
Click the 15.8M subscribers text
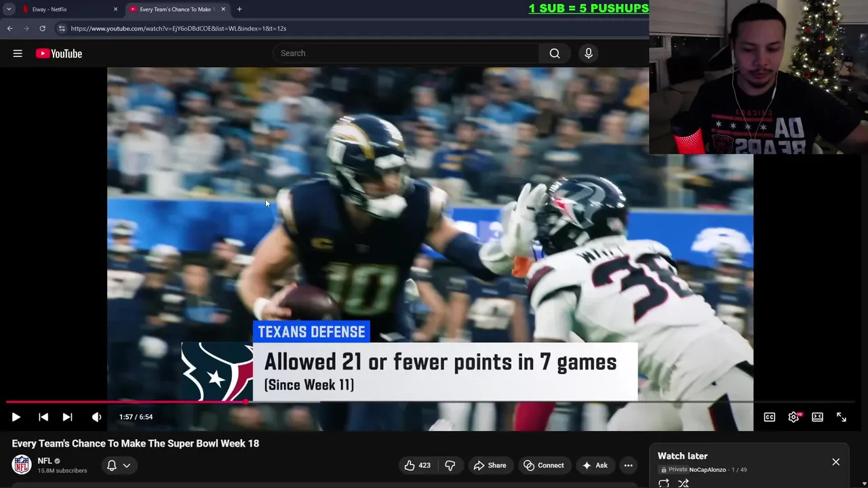(62, 470)
